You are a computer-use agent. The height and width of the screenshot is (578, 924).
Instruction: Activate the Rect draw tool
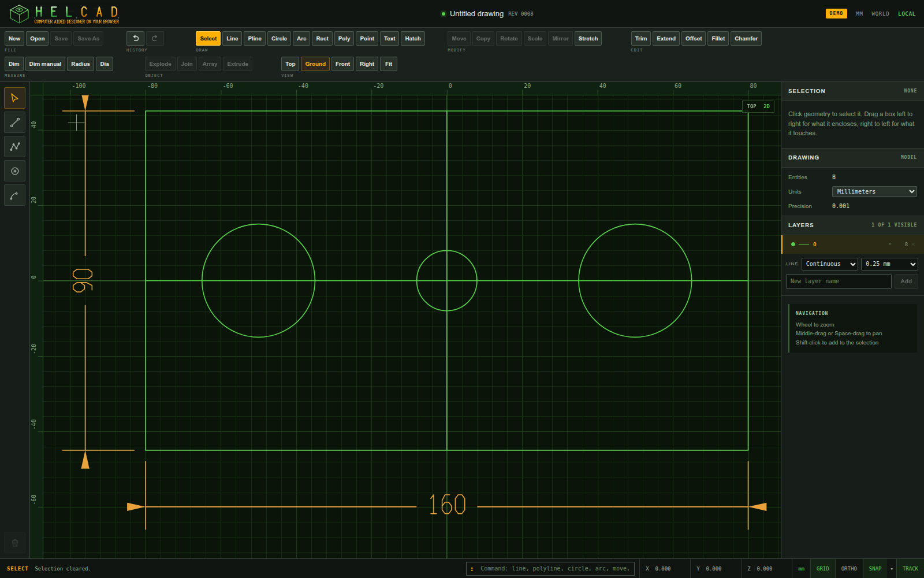click(322, 39)
